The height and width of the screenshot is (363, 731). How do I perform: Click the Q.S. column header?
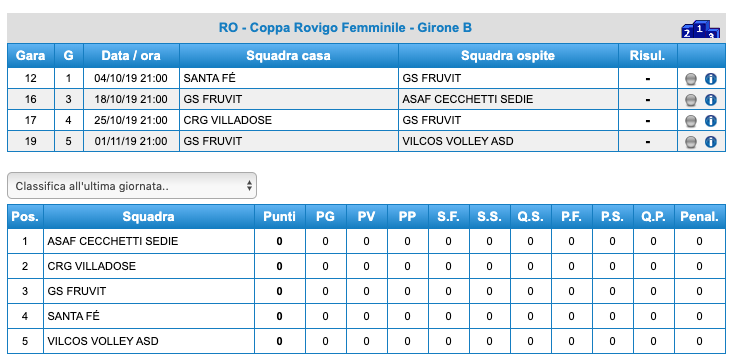[530, 216]
